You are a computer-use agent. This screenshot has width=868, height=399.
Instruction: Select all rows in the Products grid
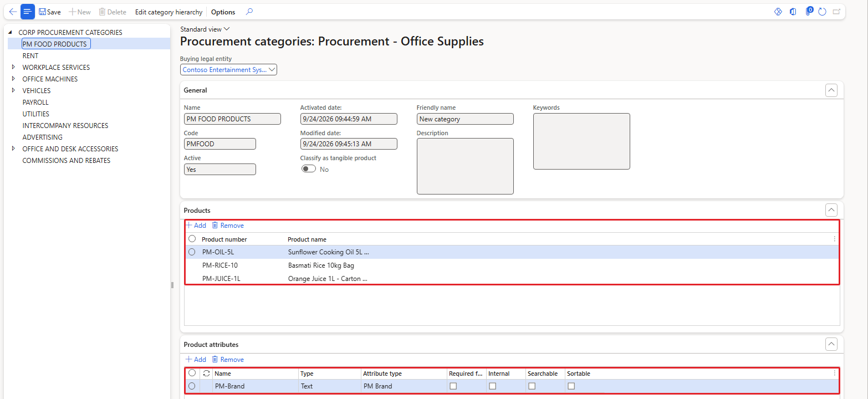click(x=192, y=239)
